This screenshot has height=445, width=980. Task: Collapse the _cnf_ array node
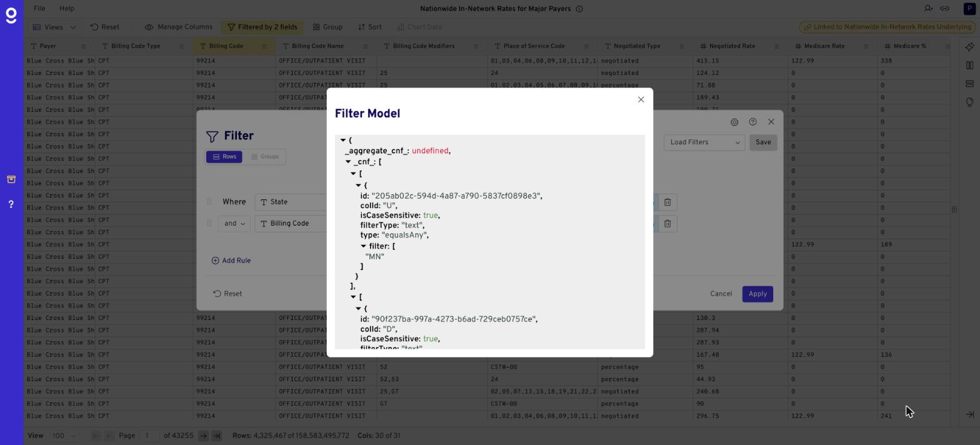click(348, 162)
